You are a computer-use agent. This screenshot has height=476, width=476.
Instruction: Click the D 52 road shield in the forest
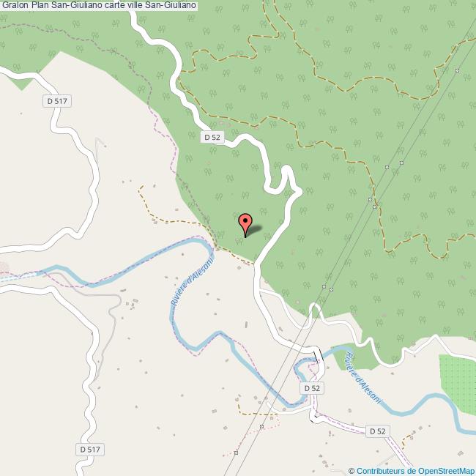(x=212, y=137)
